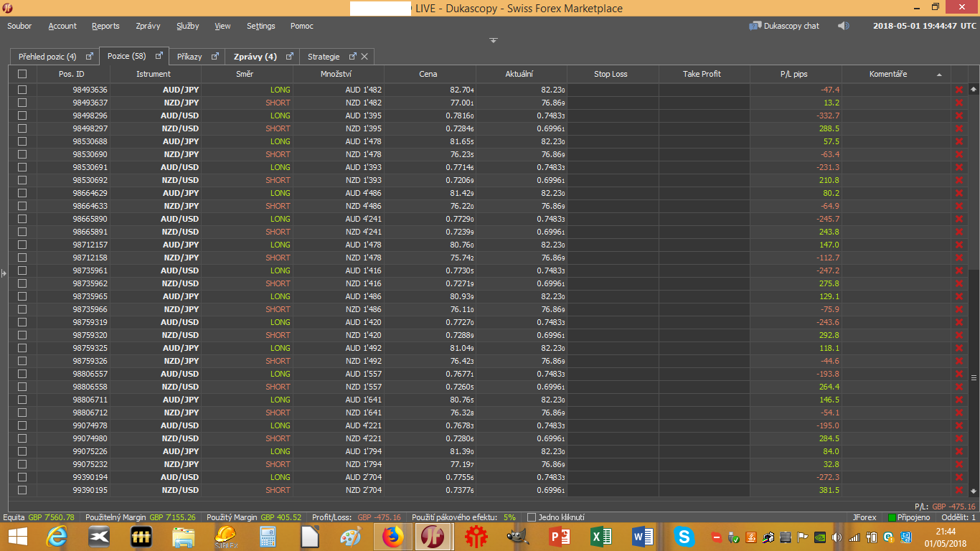980x551 pixels.
Task: Open Excel from the taskbar
Action: point(600,537)
